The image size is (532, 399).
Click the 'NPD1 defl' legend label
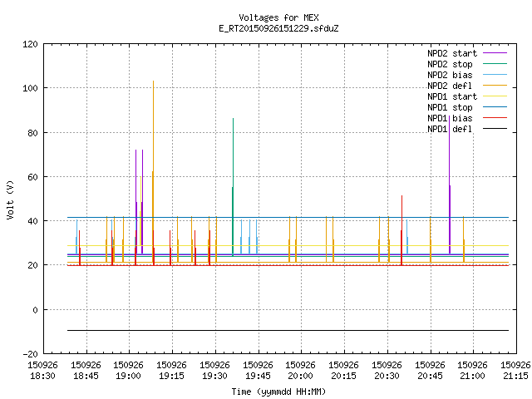[450, 130]
